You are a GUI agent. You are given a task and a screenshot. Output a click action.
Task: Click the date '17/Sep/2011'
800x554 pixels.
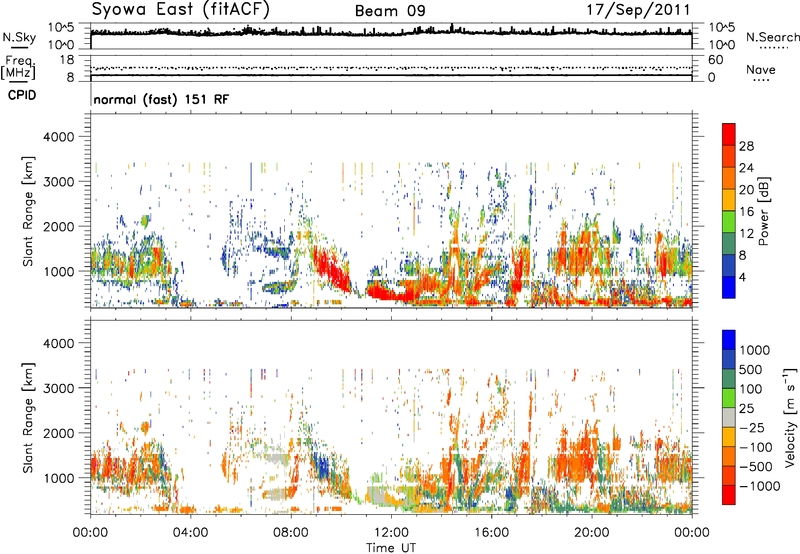pyautogui.click(x=638, y=10)
